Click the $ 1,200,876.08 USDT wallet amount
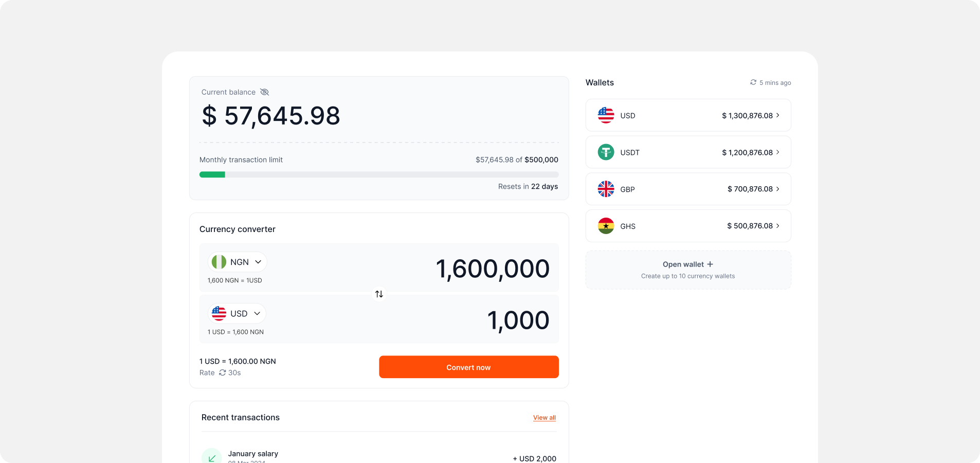 (x=747, y=153)
